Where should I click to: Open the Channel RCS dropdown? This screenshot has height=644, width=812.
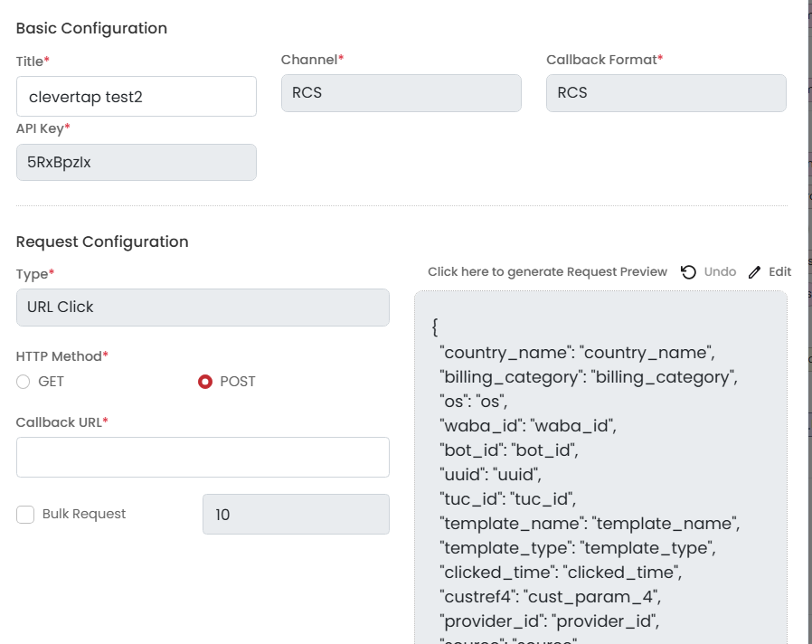(401, 93)
